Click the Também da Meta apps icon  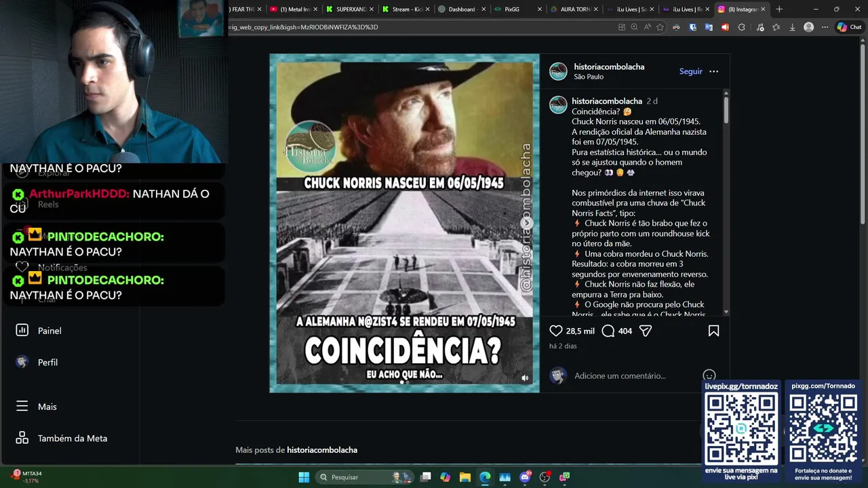[x=22, y=438]
